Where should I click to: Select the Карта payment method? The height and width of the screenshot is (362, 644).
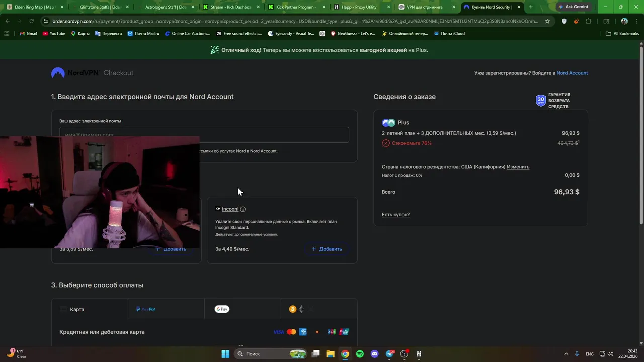[90, 309]
